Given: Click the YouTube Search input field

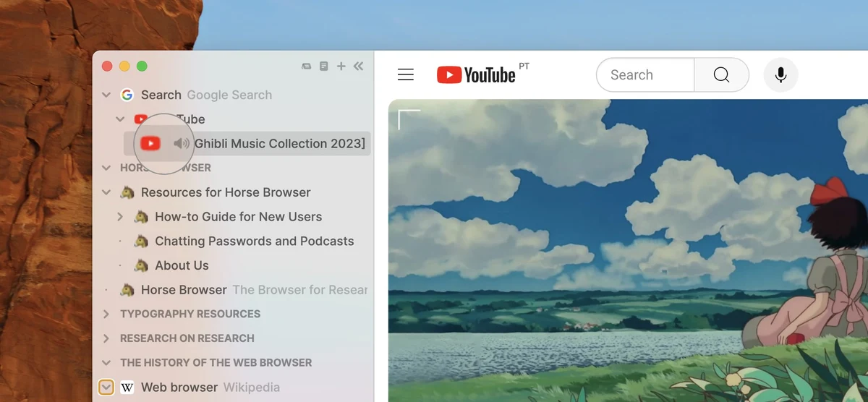Looking at the screenshot, I should pyautogui.click(x=645, y=74).
